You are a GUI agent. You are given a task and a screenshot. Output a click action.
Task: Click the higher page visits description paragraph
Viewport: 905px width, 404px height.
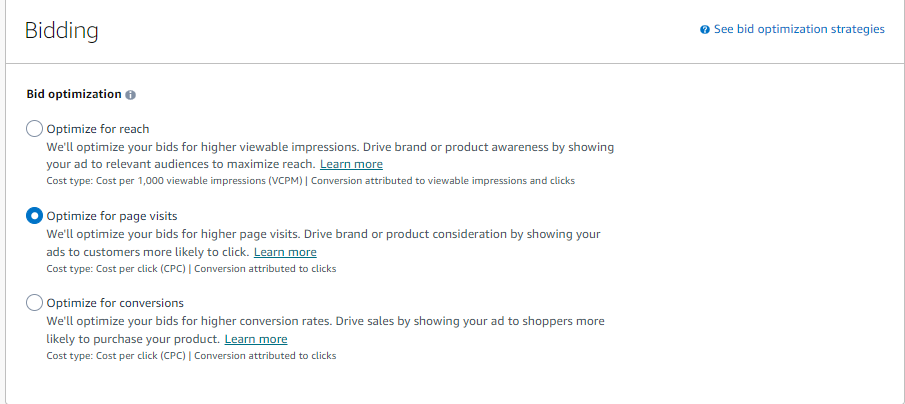point(323,234)
